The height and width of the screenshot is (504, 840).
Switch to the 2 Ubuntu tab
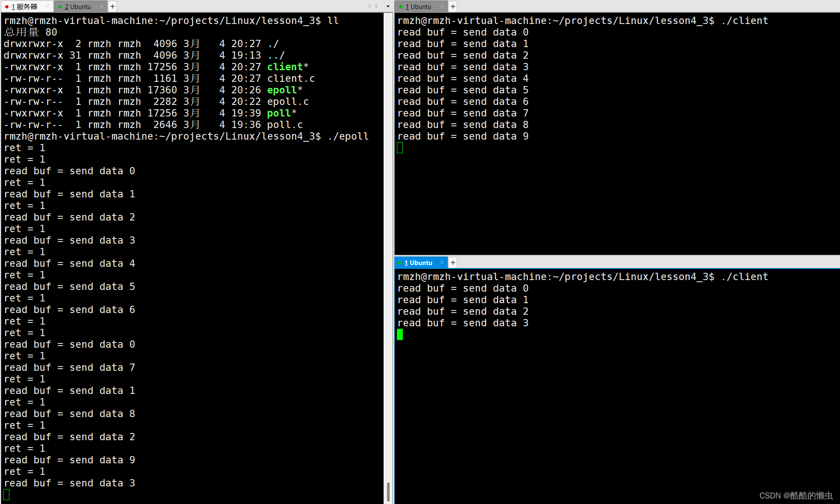point(78,6)
